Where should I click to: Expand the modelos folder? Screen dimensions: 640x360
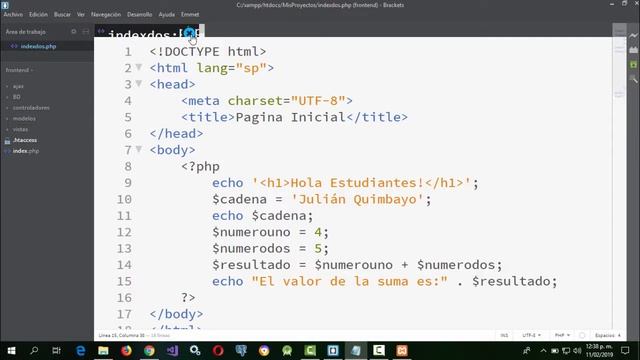(24, 118)
